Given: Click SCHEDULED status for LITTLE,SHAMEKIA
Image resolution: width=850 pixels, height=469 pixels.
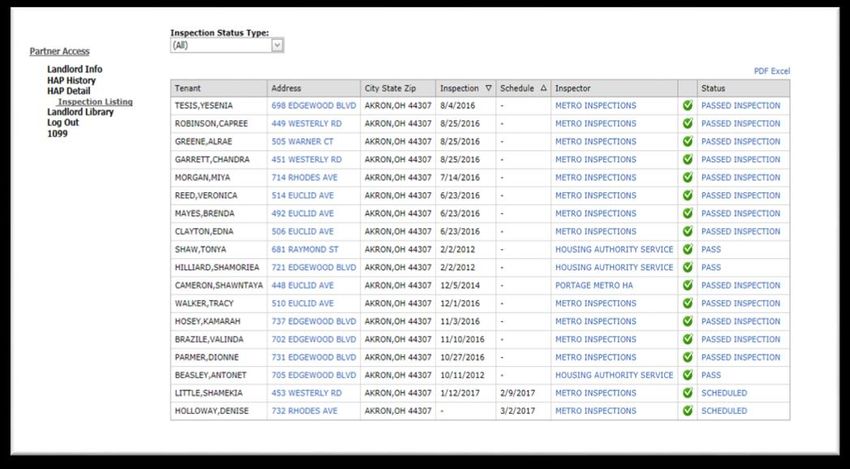Looking at the screenshot, I should pyautogui.click(x=724, y=393).
